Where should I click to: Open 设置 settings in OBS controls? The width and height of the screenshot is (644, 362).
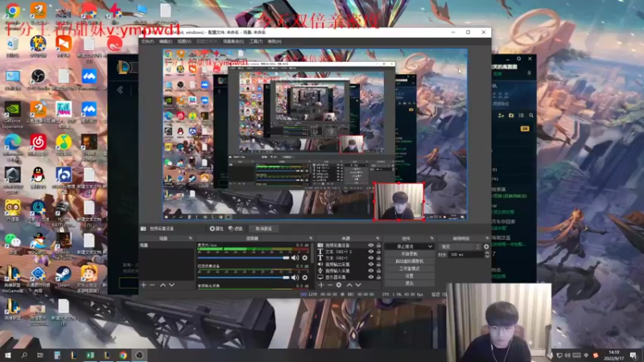click(410, 276)
